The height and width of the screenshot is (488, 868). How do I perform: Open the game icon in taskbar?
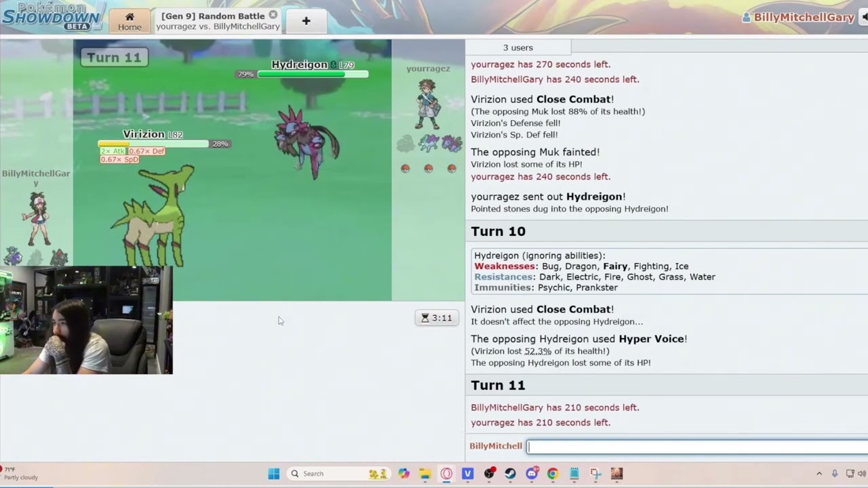616,474
